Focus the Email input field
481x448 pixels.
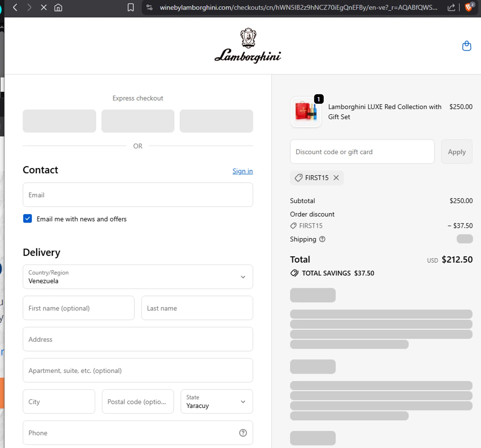pyautogui.click(x=138, y=195)
